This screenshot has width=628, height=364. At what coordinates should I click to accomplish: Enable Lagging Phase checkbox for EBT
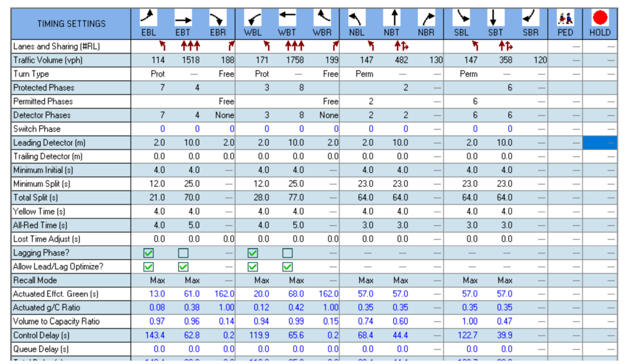point(183,253)
